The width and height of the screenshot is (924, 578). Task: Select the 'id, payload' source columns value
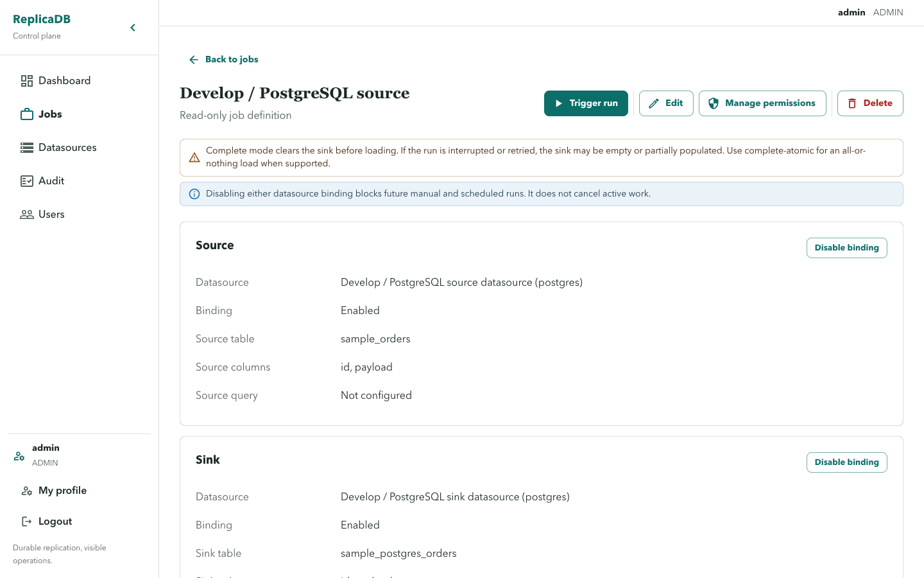pyautogui.click(x=366, y=367)
